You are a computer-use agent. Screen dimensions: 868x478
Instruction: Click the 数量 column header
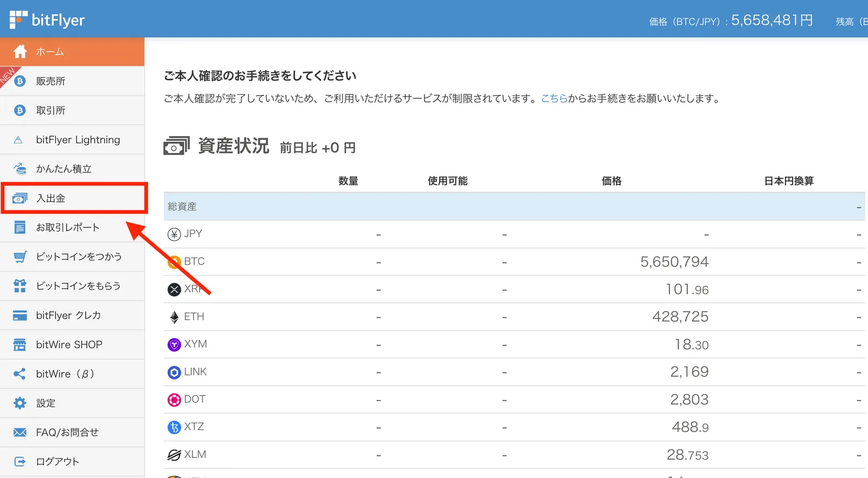[348, 181]
